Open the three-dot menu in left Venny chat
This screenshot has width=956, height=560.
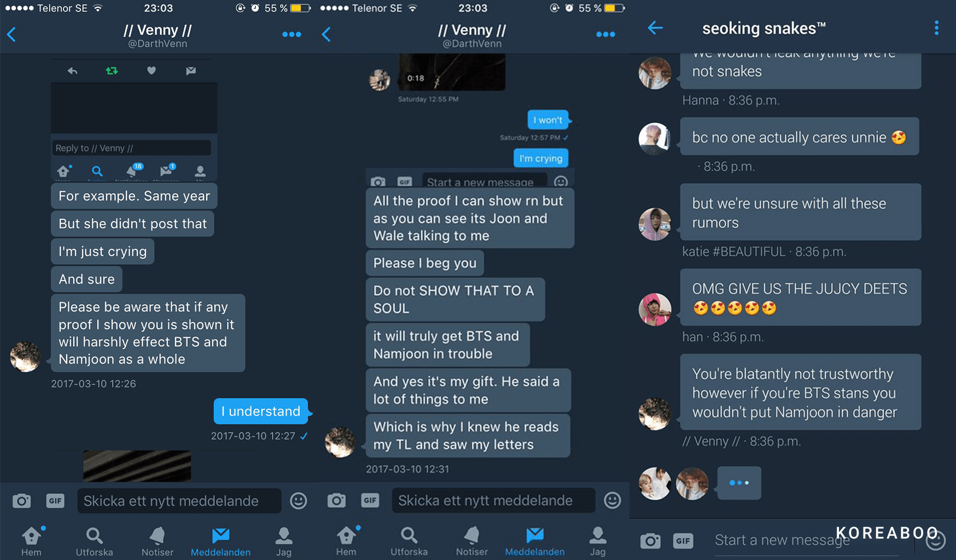[292, 34]
